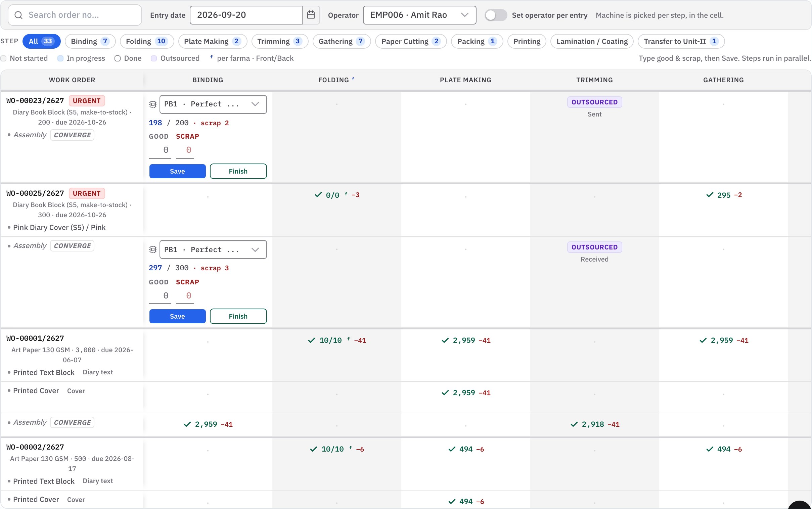This screenshot has height=509, width=812.
Task: Click the Folding column header
Action: click(336, 80)
